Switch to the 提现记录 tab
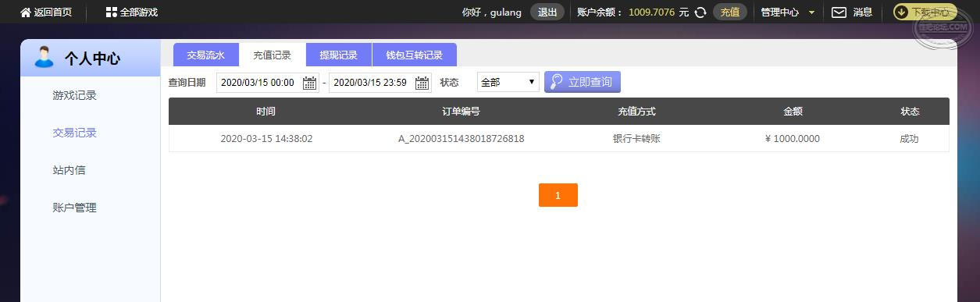 (x=339, y=55)
